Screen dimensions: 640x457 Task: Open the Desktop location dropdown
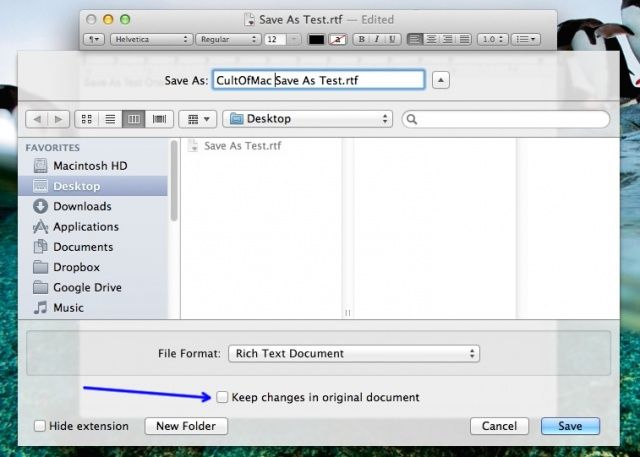(308, 119)
